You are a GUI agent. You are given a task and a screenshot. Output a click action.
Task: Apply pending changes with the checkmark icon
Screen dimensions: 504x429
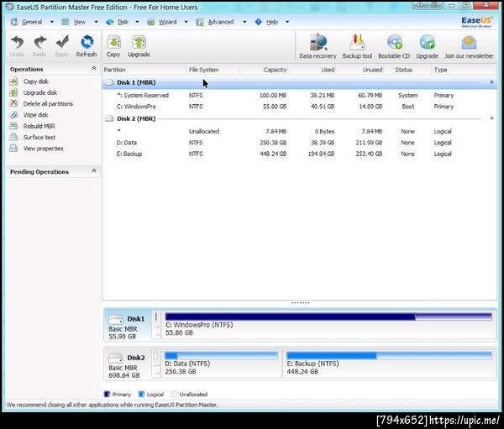61,43
